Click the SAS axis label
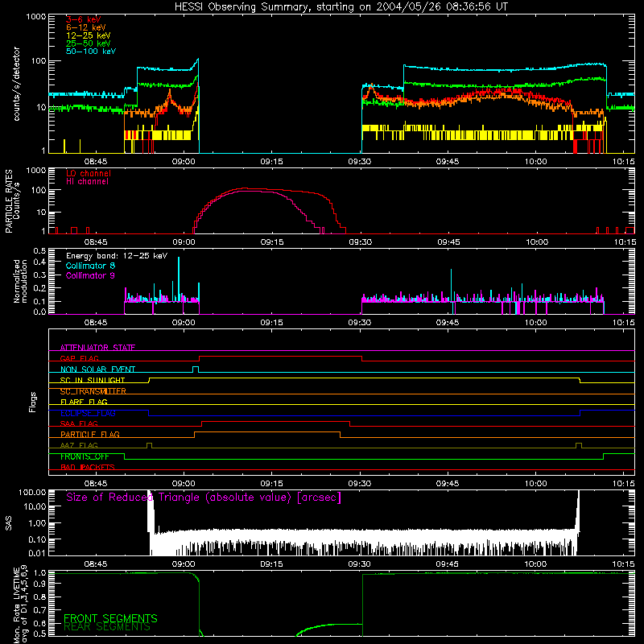This screenshot has width=644, height=644. (9, 523)
